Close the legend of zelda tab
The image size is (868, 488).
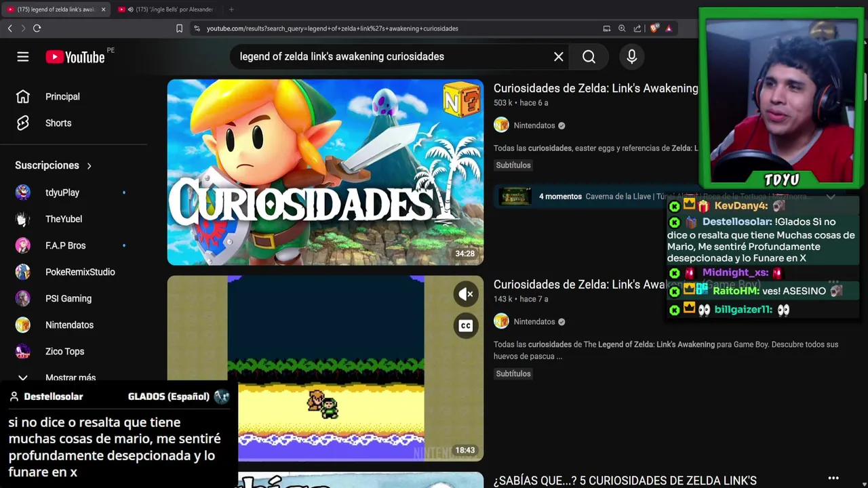click(x=103, y=9)
